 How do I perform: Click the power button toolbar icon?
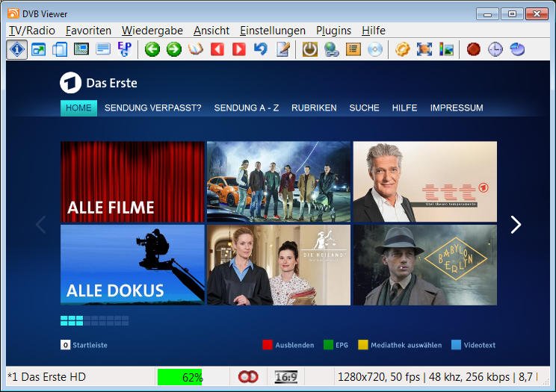click(310, 49)
